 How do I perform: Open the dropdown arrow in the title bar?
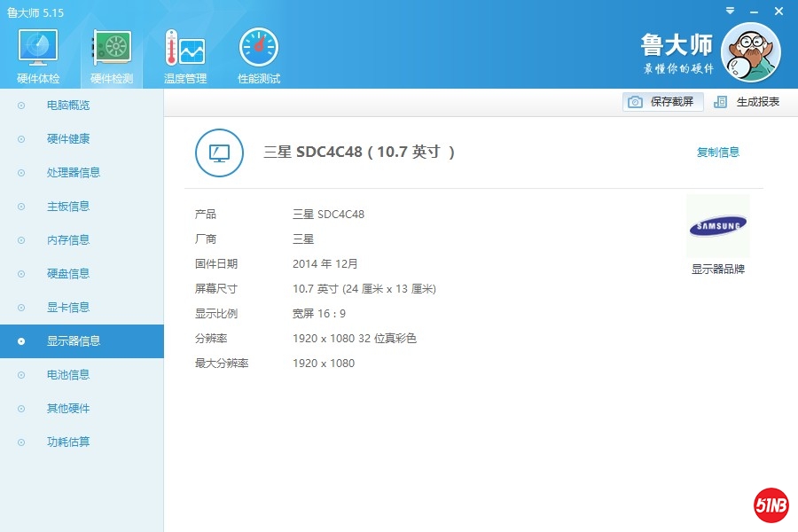[730, 11]
